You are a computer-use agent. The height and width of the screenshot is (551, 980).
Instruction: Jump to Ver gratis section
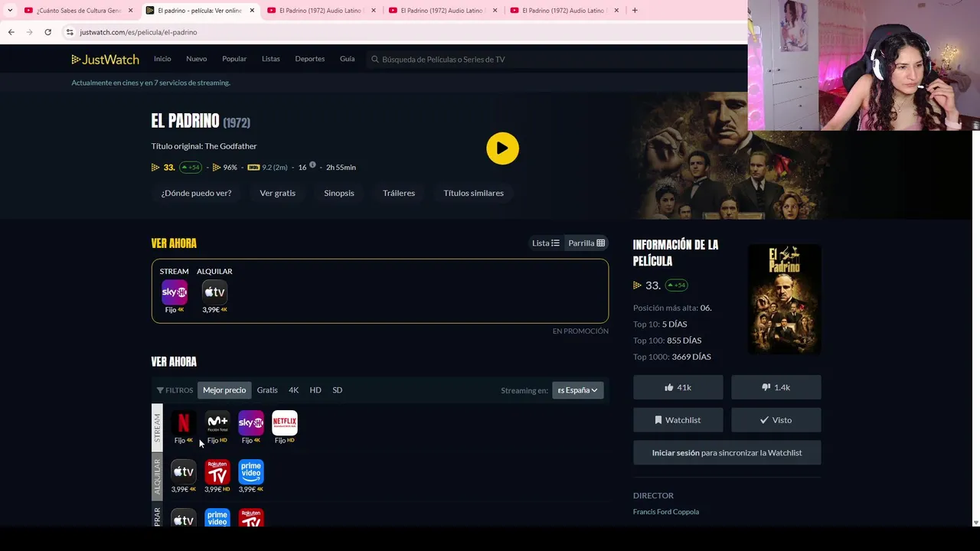pos(278,193)
